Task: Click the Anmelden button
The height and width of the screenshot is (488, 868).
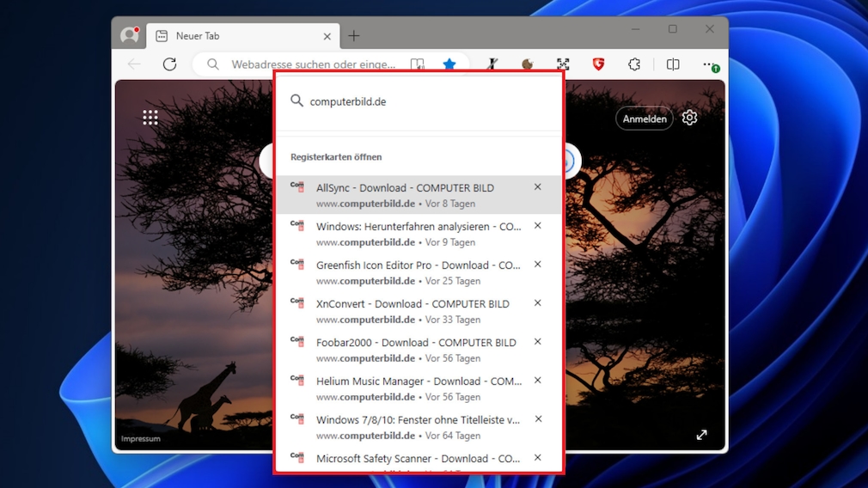Action: pyautogui.click(x=645, y=119)
